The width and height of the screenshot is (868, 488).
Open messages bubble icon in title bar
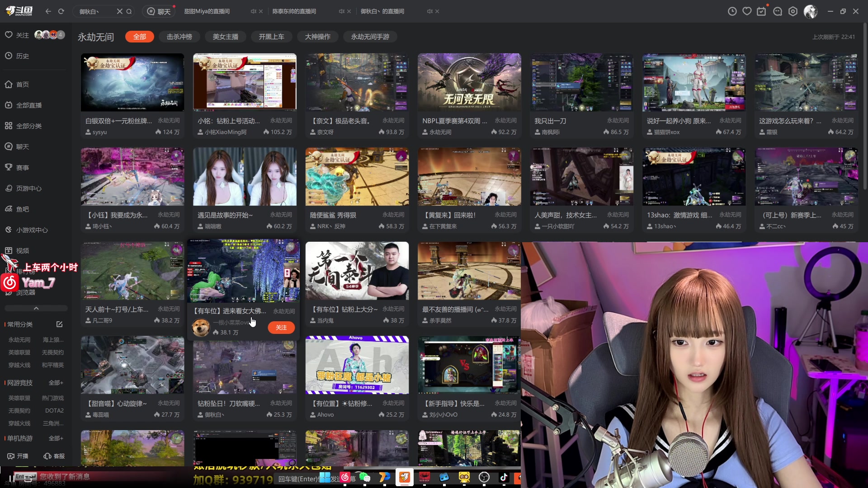tap(778, 11)
